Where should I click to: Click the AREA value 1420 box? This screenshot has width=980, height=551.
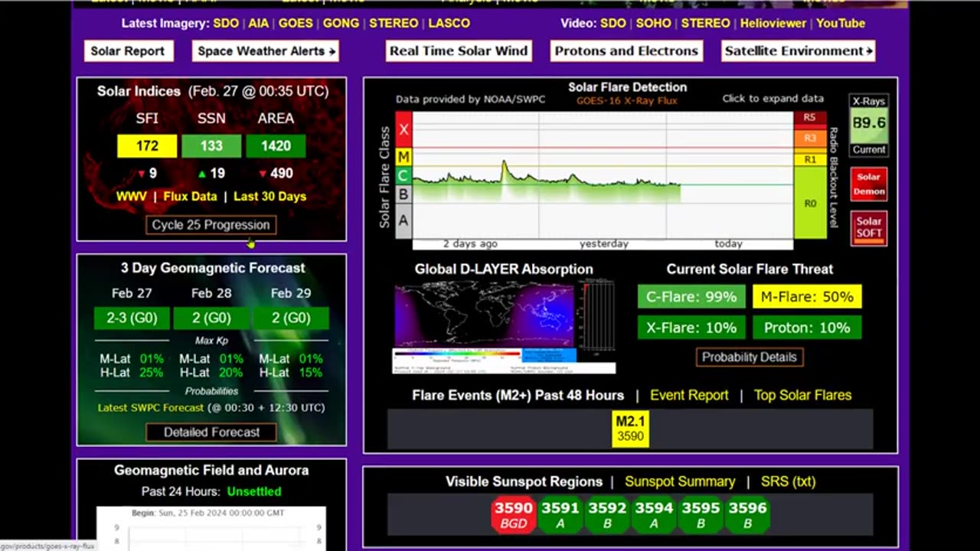point(276,146)
